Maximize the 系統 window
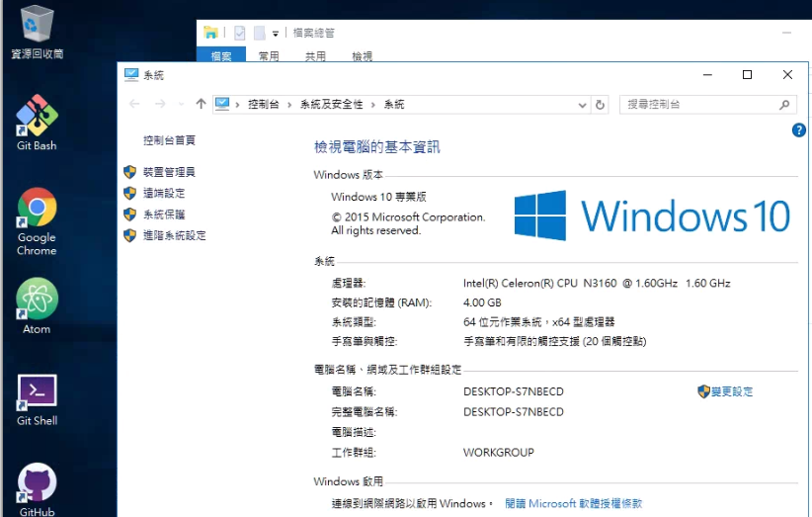The height and width of the screenshot is (517, 812). pos(747,75)
